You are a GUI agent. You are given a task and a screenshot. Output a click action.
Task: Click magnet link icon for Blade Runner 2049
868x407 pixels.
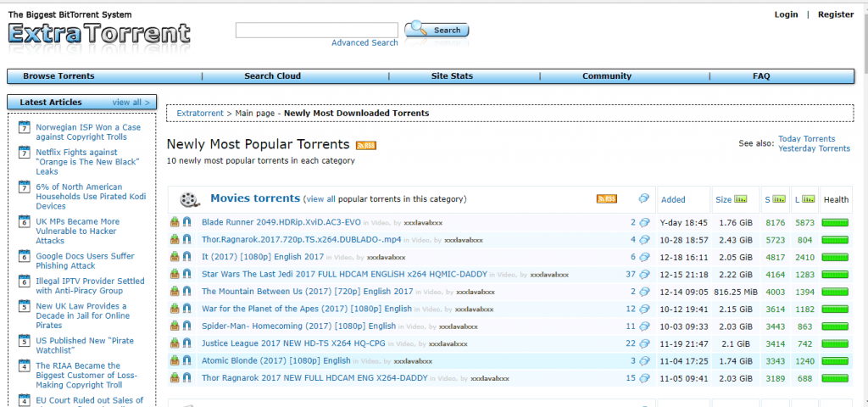187,223
